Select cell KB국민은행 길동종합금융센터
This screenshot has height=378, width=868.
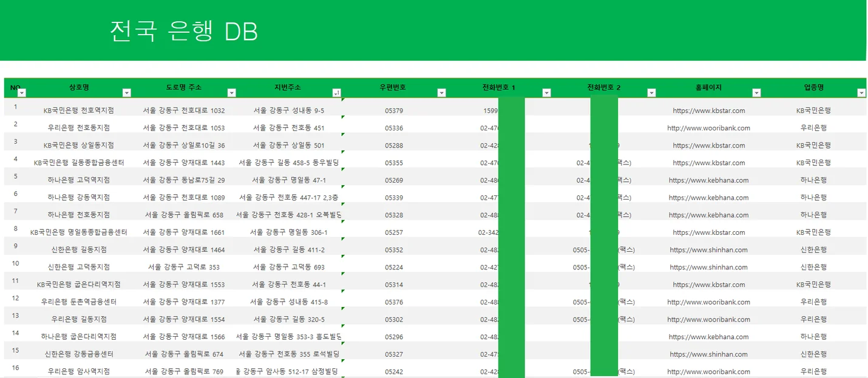point(79,163)
